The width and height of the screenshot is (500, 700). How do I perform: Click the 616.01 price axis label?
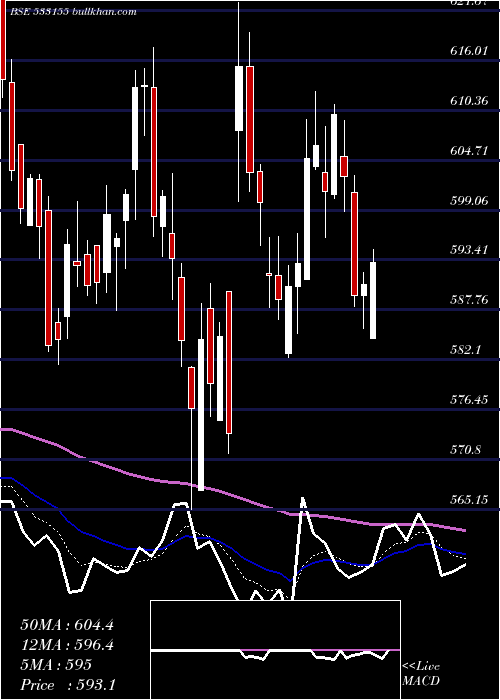pyautogui.click(x=469, y=51)
